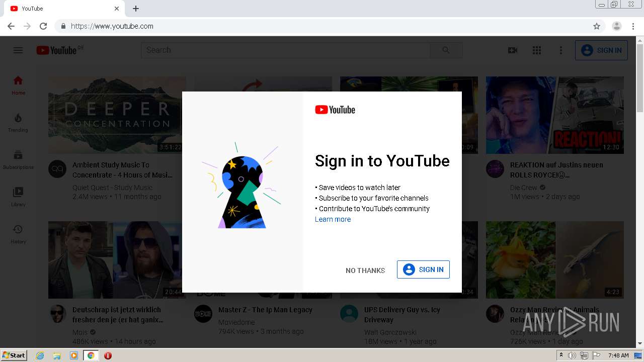Open file explorer from taskbar
644x362 pixels.
[57, 355]
